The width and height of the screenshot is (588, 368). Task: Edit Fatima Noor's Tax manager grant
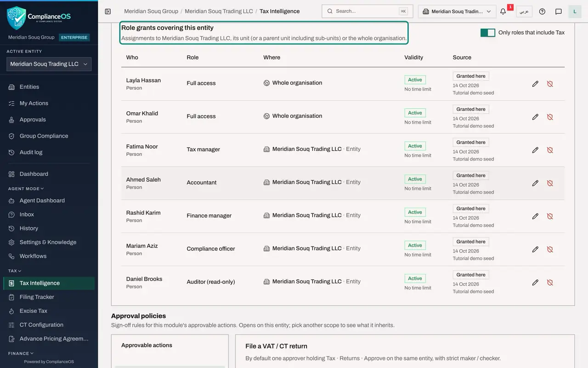pos(535,150)
